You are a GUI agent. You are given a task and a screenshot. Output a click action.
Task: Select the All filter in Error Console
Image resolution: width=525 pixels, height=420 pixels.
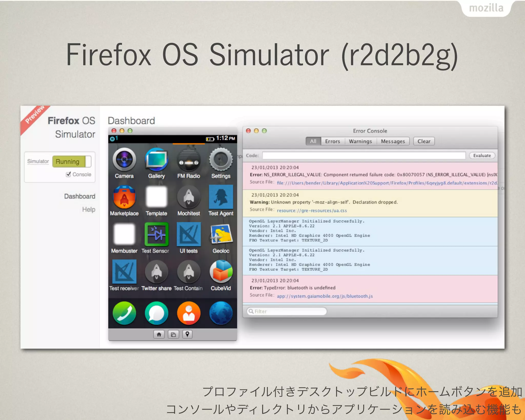(x=313, y=141)
